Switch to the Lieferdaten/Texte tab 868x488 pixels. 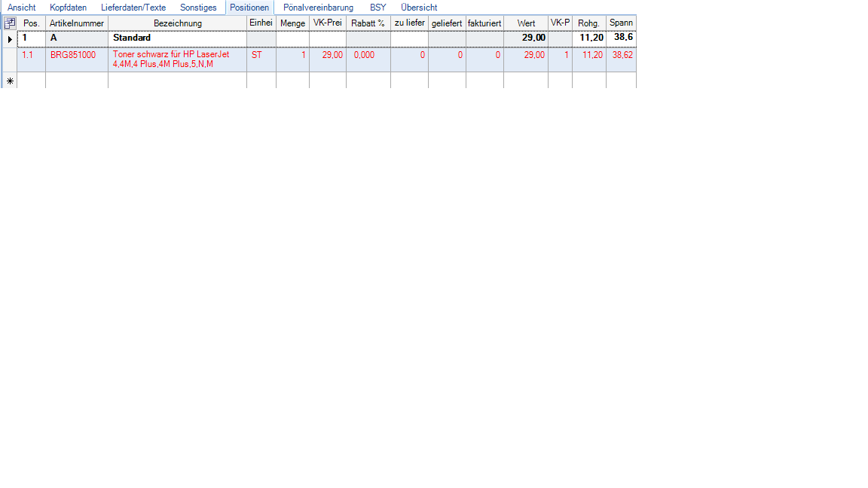(133, 8)
